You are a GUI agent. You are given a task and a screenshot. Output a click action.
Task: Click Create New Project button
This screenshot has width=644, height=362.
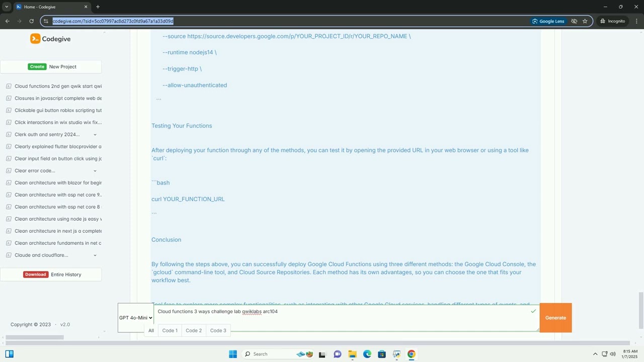[51, 66]
